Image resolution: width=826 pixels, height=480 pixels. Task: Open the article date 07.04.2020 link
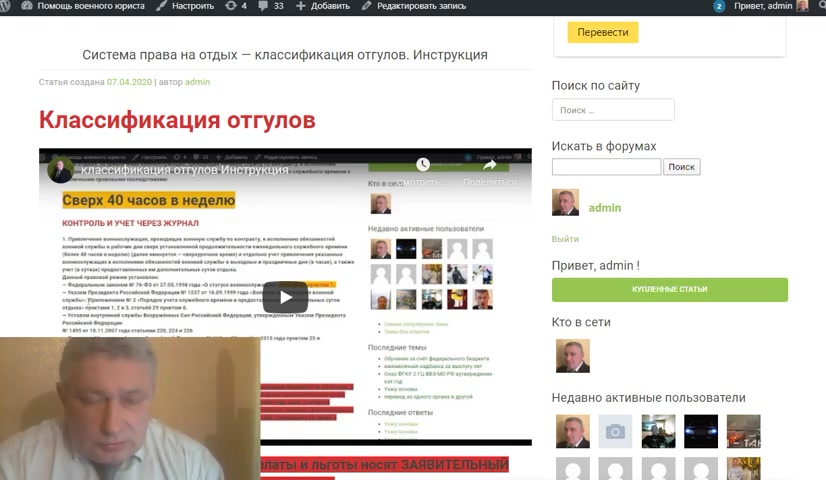coord(129,82)
